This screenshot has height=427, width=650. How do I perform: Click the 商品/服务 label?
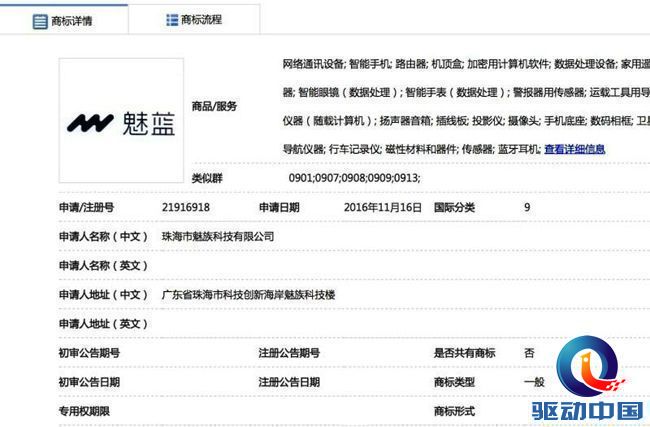tap(214, 106)
